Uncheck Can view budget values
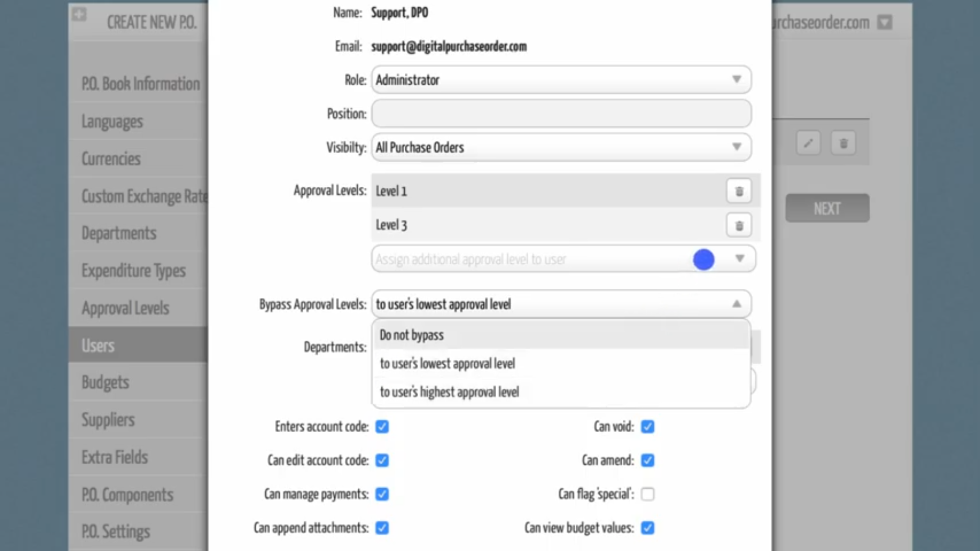Viewport: 980px width, 551px height. pyautogui.click(x=648, y=528)
